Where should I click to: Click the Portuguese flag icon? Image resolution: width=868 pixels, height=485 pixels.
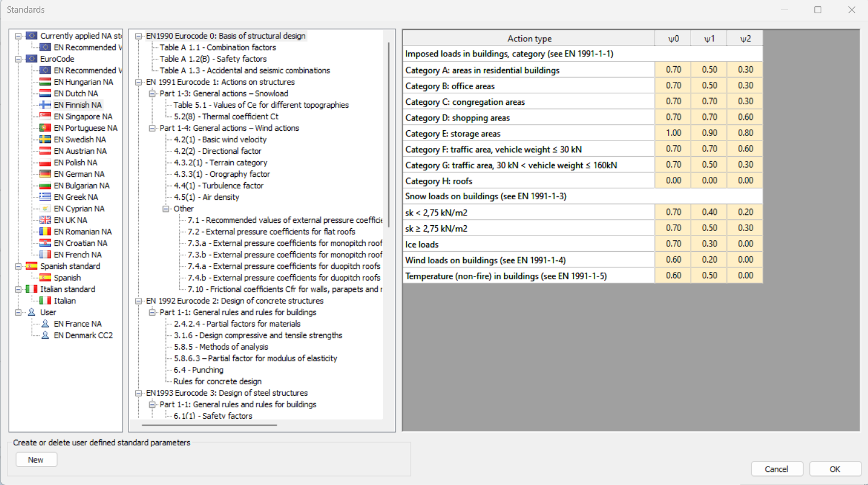pos(45,128)
